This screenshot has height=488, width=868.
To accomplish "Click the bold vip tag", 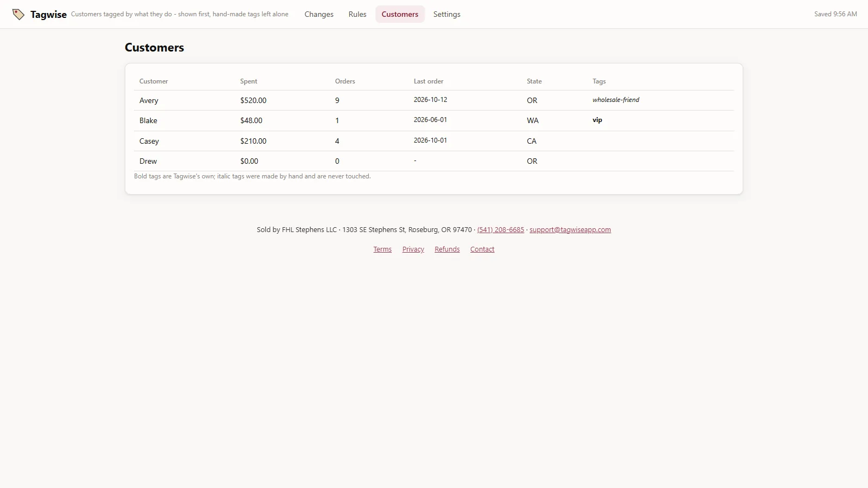I will [597, 120].
